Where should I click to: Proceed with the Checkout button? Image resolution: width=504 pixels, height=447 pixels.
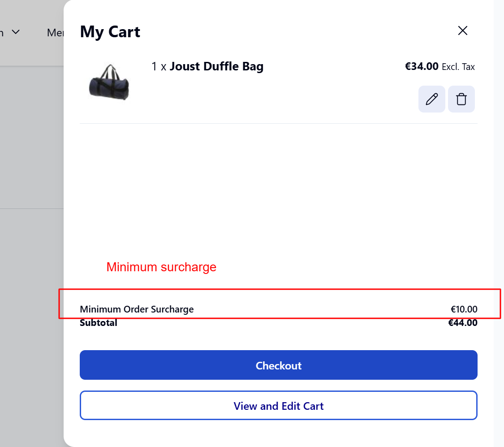tap(278, 365)
